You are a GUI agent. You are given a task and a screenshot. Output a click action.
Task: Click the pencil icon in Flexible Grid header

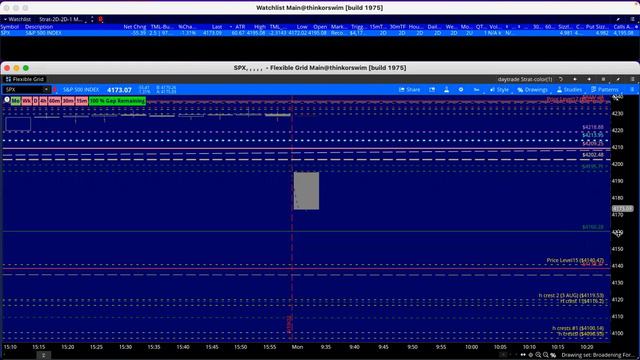tap(618, 79)
